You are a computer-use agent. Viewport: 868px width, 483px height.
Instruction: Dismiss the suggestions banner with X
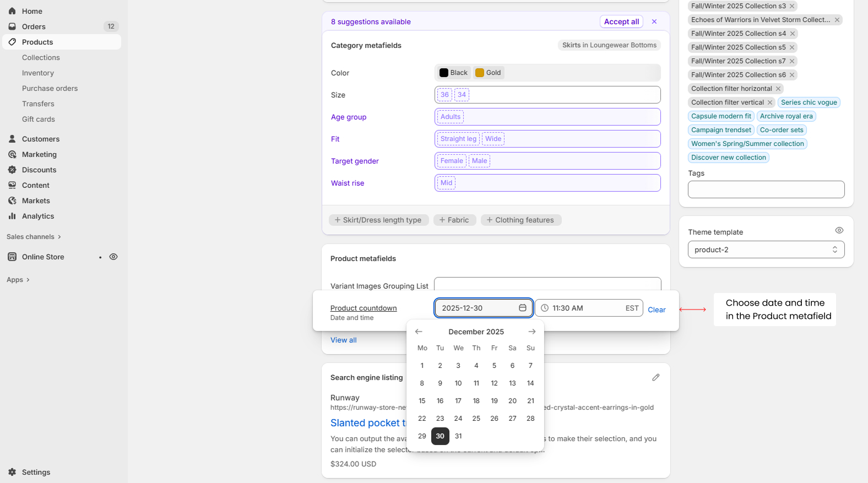(x=654, y=21)
